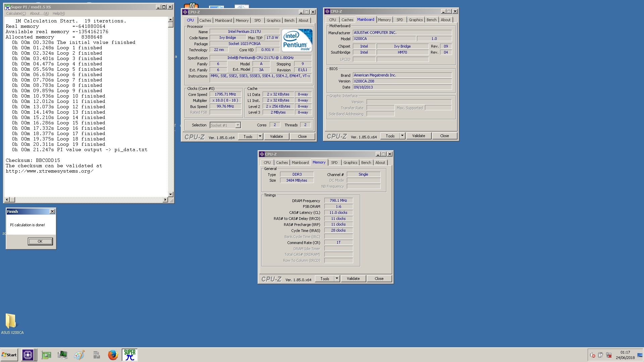Screen dimensions: 644x362
Task: Click Validate in the CPU window
Action: point(276,136)
